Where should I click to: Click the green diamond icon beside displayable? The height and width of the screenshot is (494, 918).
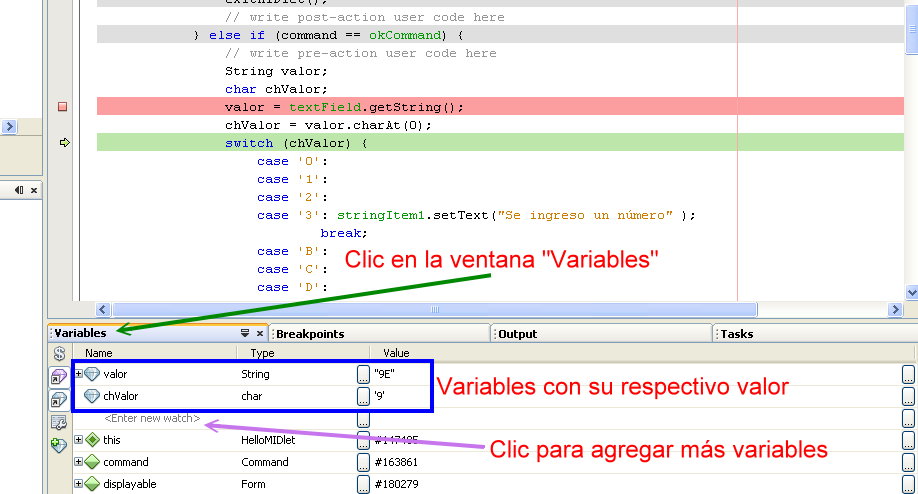click(93, 484)
